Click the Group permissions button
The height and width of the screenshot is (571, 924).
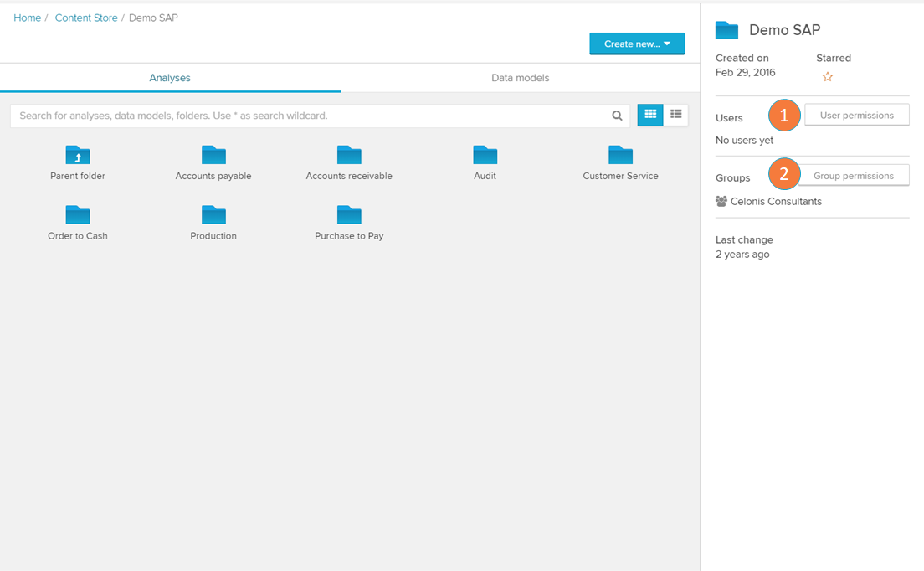coord(854,176)
